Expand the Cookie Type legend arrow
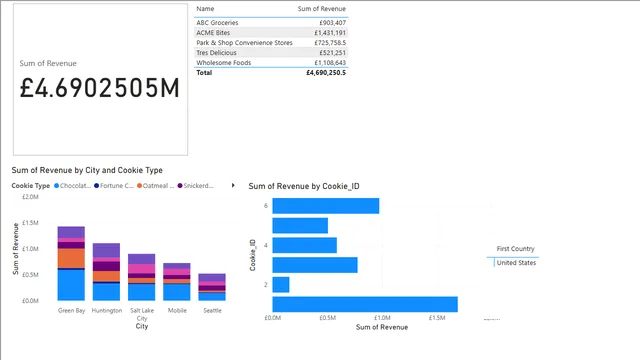This screenshot has width=640, height=360. [x=233, y=185]
